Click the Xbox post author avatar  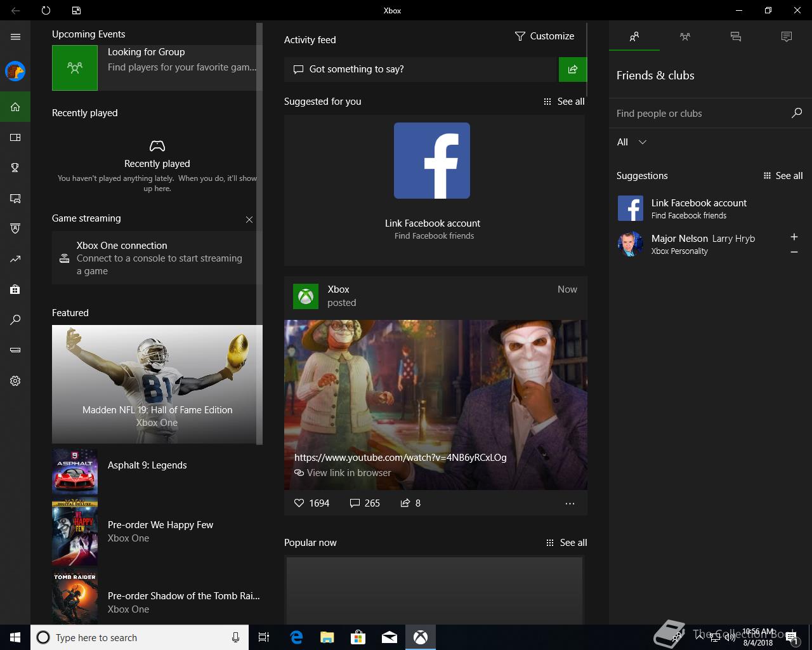point(306,296)
